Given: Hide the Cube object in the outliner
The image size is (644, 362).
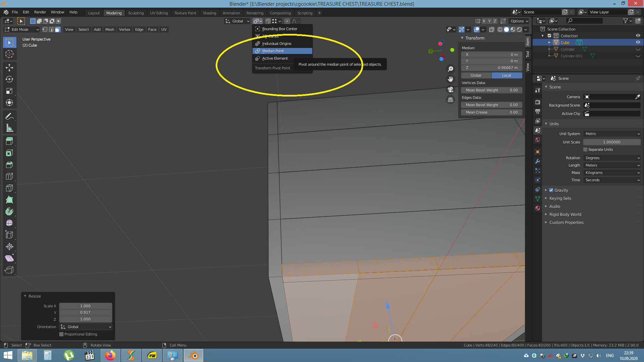Looking at the screenshot, I should click(x=638, y=42).
